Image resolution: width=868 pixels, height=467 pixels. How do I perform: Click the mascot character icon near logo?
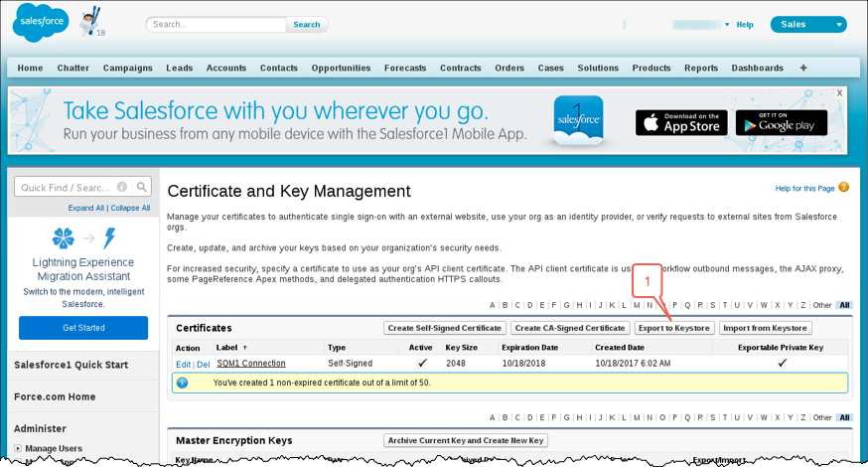point(90,22)
